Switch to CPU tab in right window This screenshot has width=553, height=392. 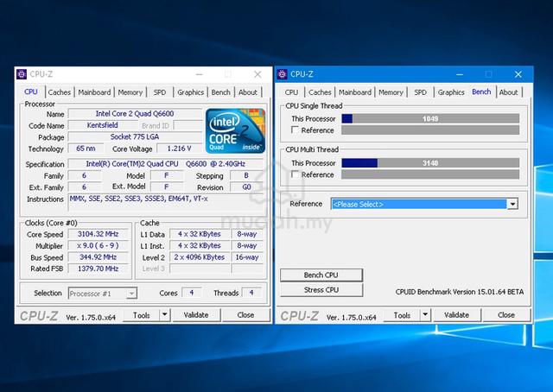[291, 92]
